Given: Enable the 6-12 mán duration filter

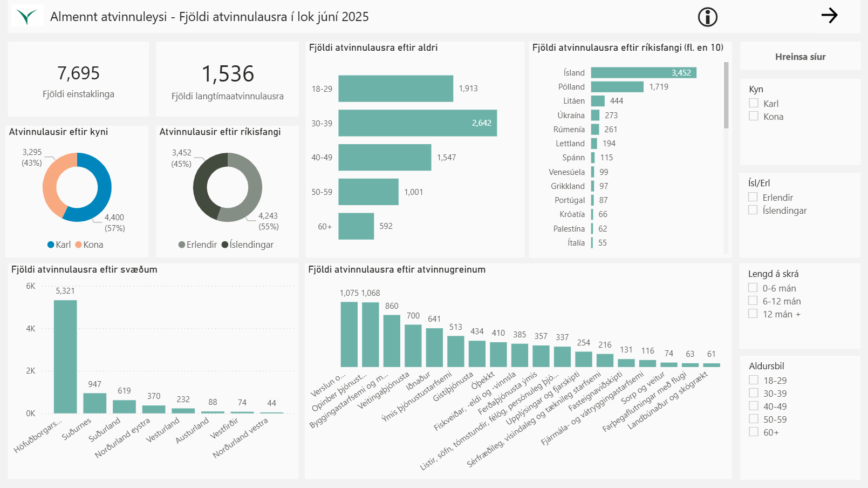Looking at the screenshot, I should (x=753, y=301).
